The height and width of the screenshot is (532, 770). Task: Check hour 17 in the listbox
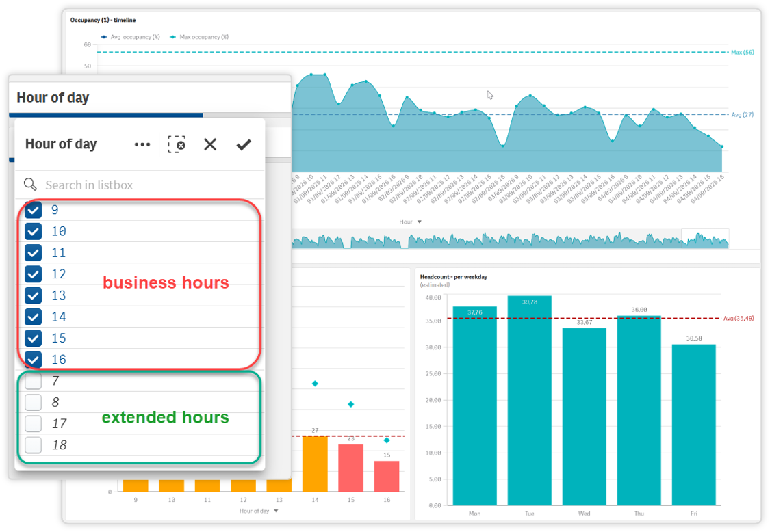34,423
